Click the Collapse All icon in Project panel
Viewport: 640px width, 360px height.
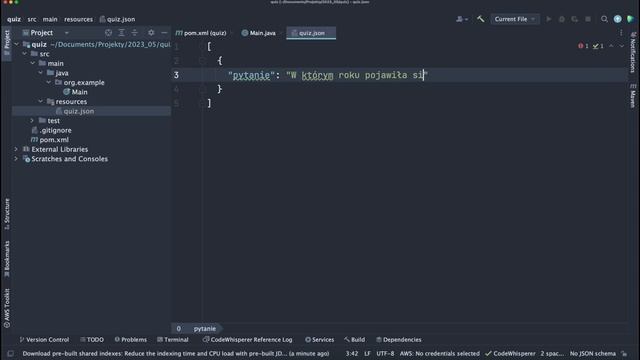click(134, 33)
